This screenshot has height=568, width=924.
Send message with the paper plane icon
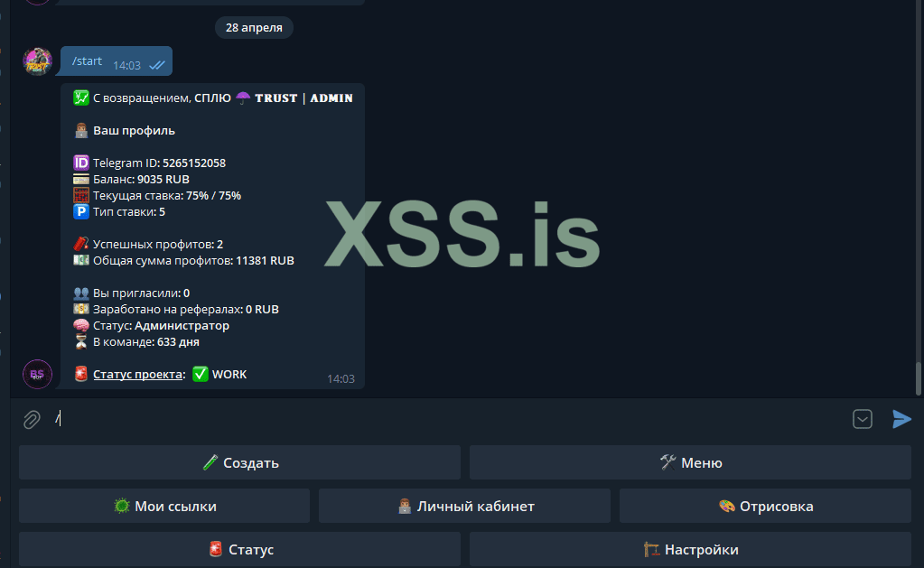coord(901,419)
